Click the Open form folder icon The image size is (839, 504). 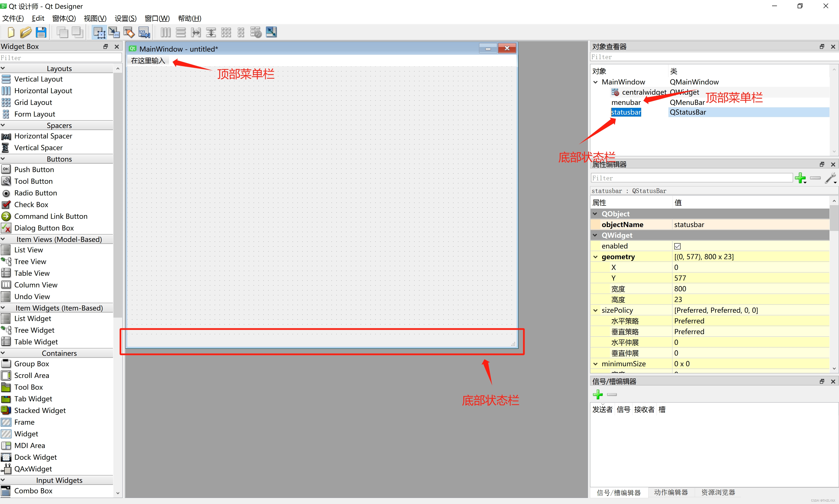point(26,32)
